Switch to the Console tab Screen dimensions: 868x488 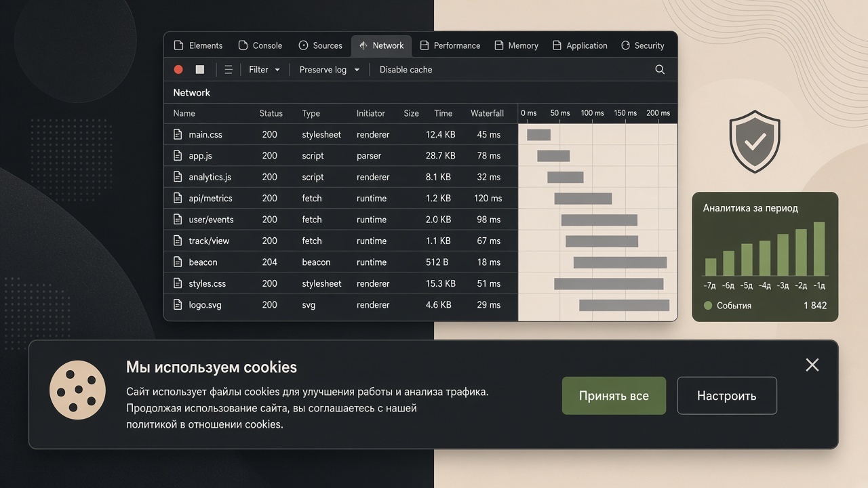(260, 45)
